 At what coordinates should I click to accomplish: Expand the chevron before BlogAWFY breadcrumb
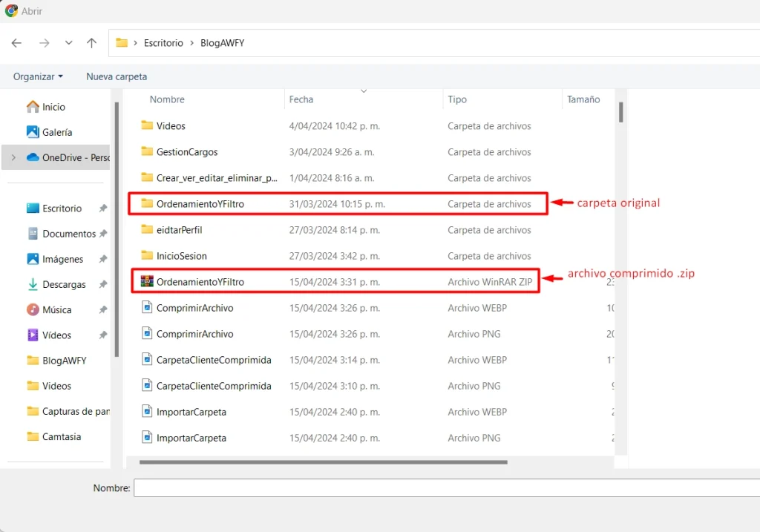192,43
